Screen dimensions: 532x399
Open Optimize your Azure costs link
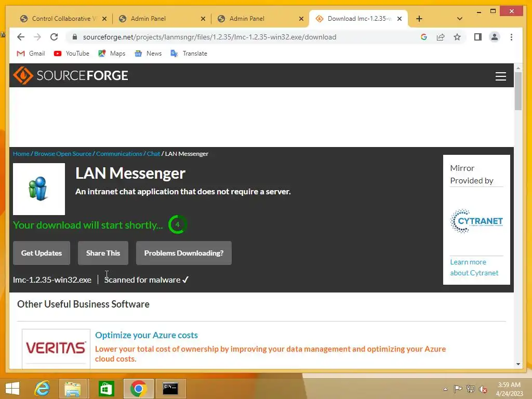point(146,335)
